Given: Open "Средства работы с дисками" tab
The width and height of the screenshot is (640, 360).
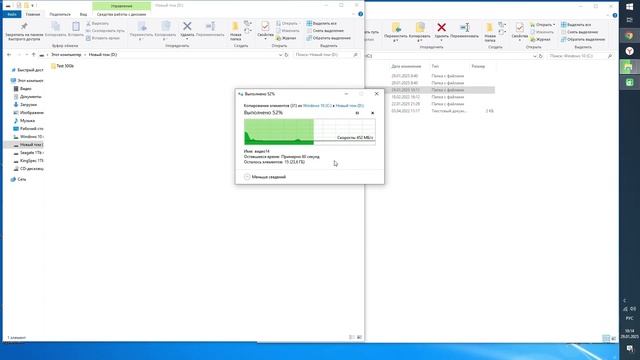Looking at the screenshot, I should tap(121, 14).
